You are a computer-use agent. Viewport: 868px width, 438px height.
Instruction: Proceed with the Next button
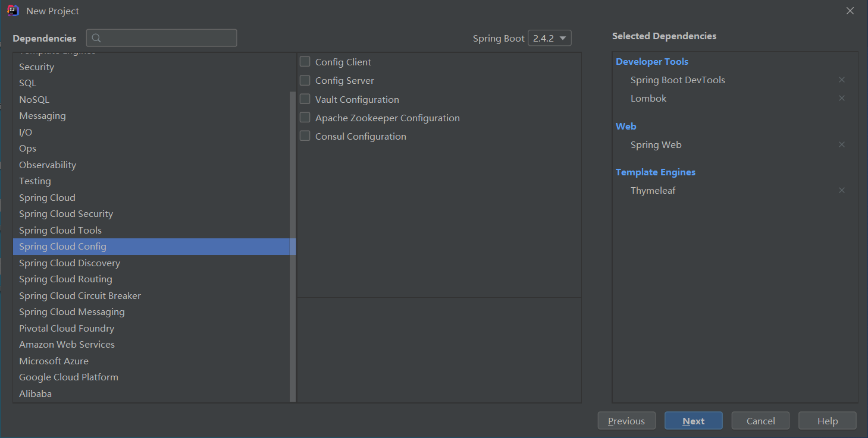(694, 421)
